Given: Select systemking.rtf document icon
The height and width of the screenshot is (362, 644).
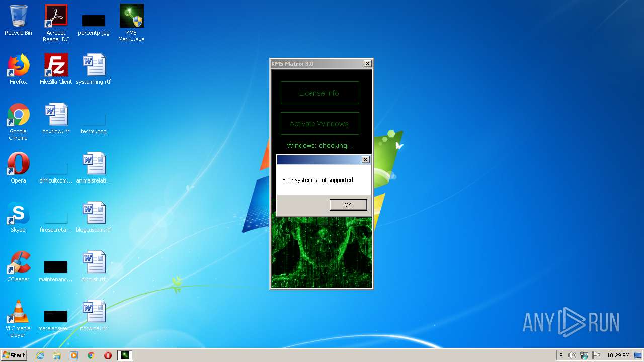Looking at the screenshot, I should click(94, 69).
